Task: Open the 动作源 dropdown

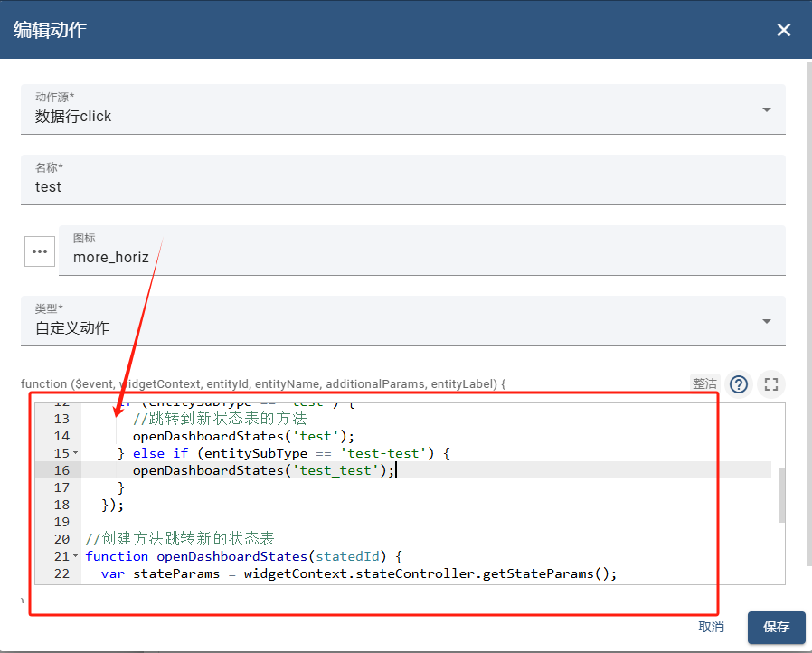Action: point(403,109)
